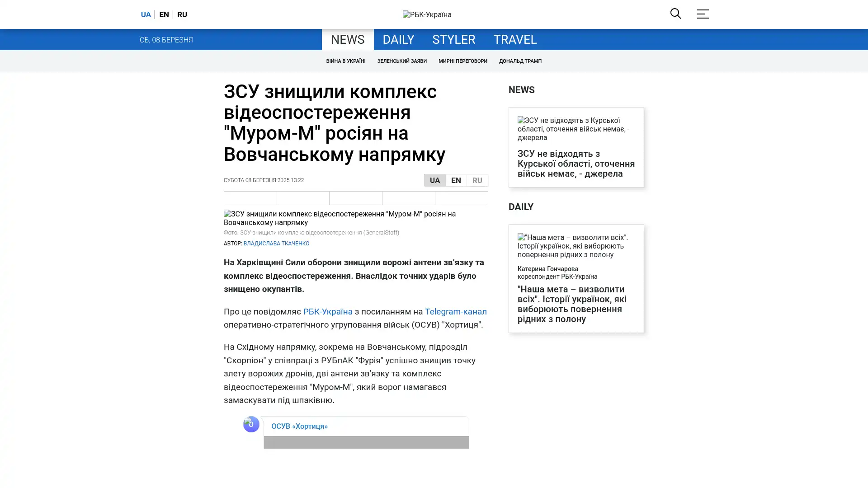Click the ОСУВ Хортиця channel avatar
This screenshot has height=488, width=868.
pos(251,424)
